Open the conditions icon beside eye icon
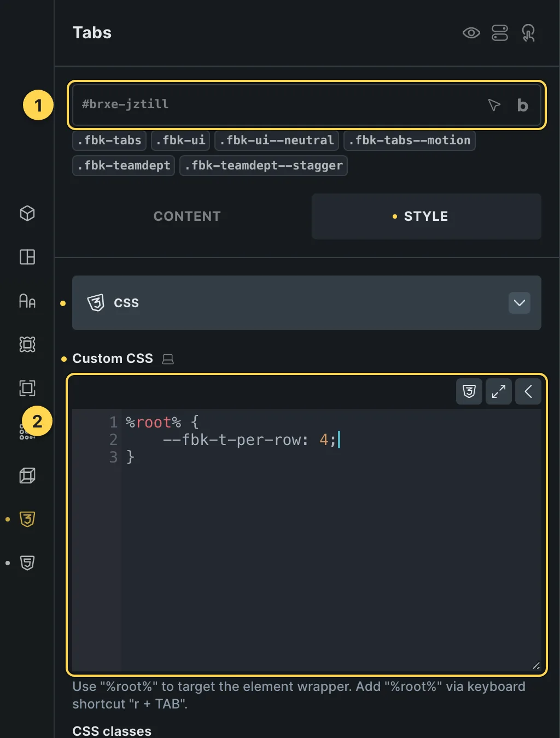560x738 pixels. pyautogui.click(x=500, y=33)
